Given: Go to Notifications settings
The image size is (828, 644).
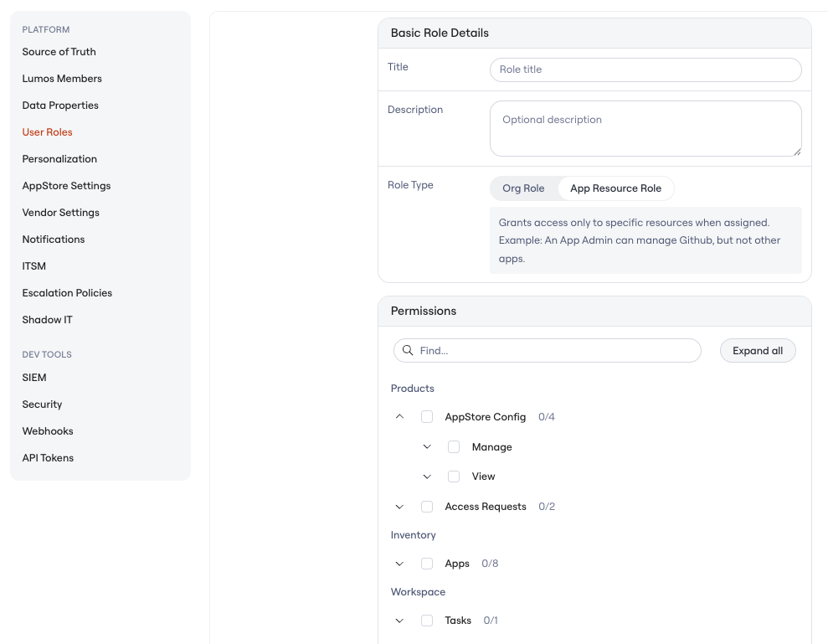Looking at the screenshot, I should tap(54, 240).
